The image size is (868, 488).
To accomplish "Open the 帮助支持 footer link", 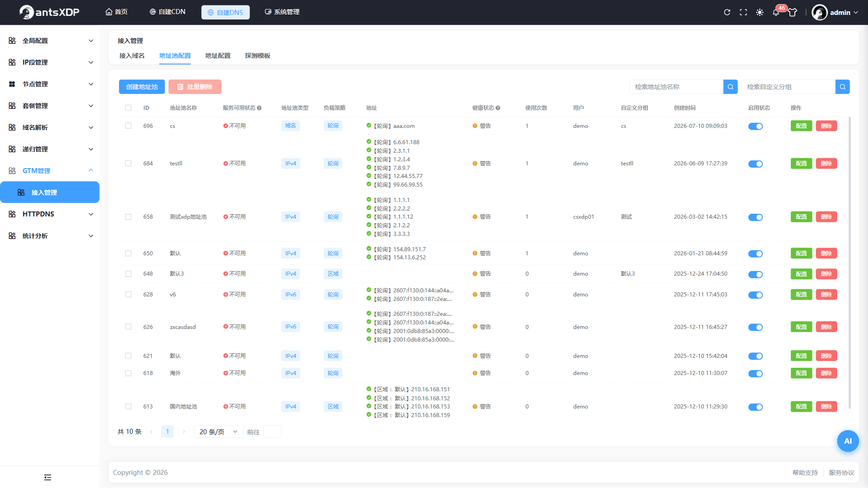I will pyautogui.click(x=805, y=473).
